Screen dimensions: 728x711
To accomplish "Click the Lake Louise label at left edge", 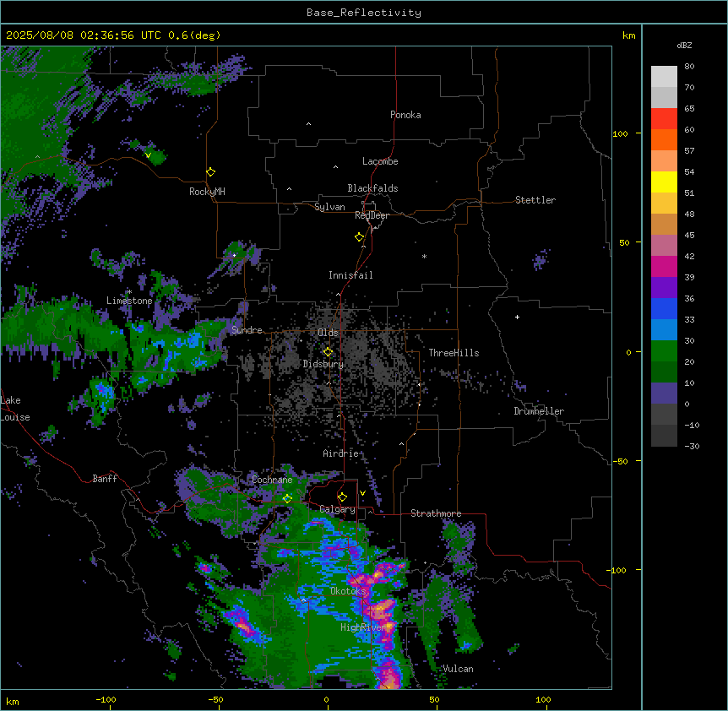I will (15, 409).
